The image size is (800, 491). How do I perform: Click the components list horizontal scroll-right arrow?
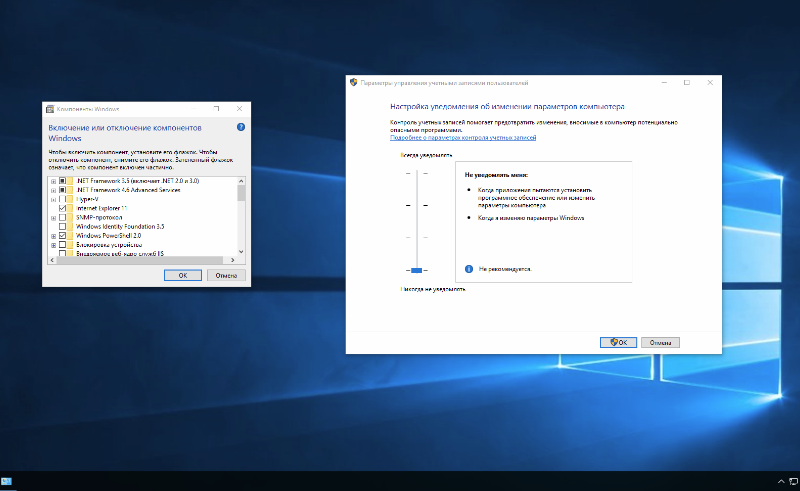[x=233, y=260]
